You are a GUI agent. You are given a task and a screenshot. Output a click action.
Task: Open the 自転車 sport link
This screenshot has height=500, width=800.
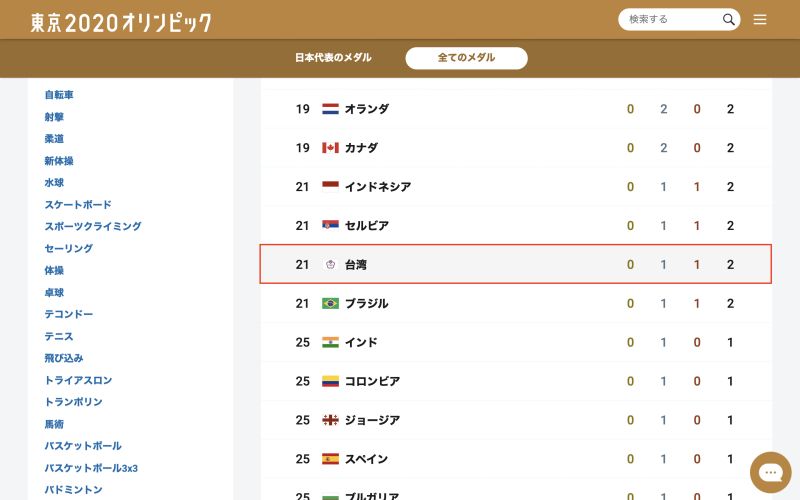(x=59, y=94)
